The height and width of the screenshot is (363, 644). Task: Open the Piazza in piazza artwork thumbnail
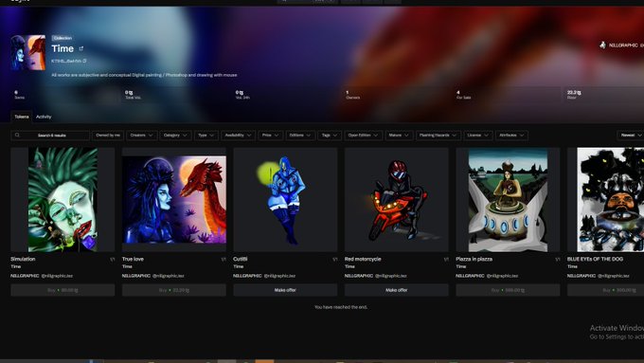(x=508, y=200)
